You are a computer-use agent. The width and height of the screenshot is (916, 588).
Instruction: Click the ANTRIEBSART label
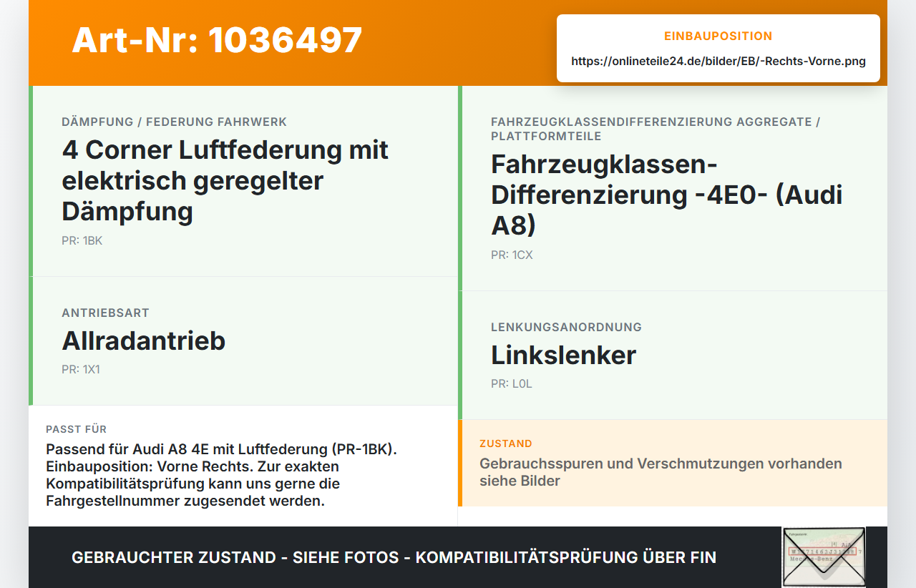(x=105, y=313)
